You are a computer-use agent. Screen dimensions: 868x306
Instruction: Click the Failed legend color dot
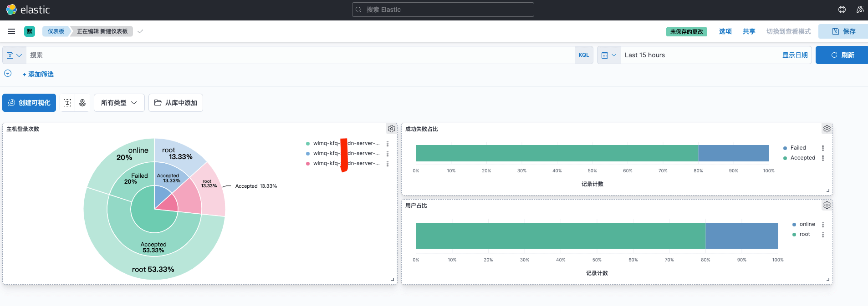coord(785,148)
